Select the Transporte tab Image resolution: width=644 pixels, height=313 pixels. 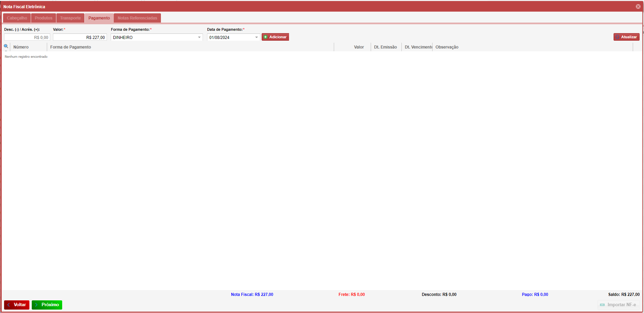70,18
